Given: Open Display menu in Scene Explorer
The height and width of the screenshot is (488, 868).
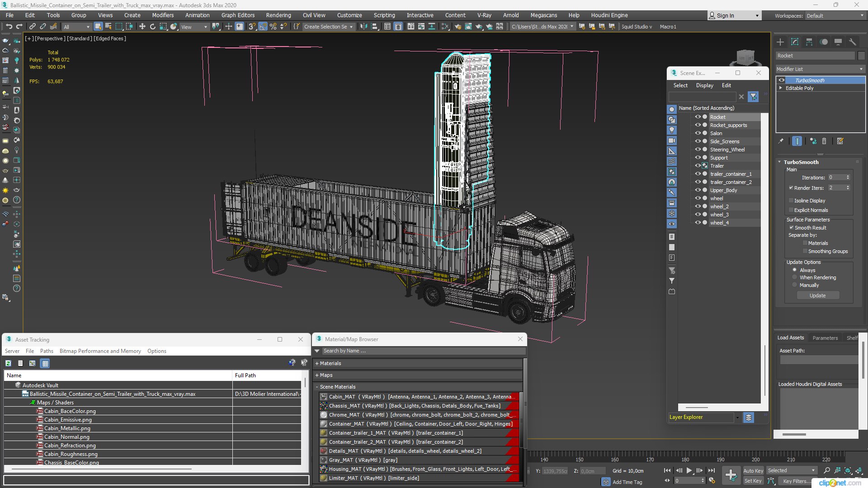Looking at the screenshot, I should 704,85.
